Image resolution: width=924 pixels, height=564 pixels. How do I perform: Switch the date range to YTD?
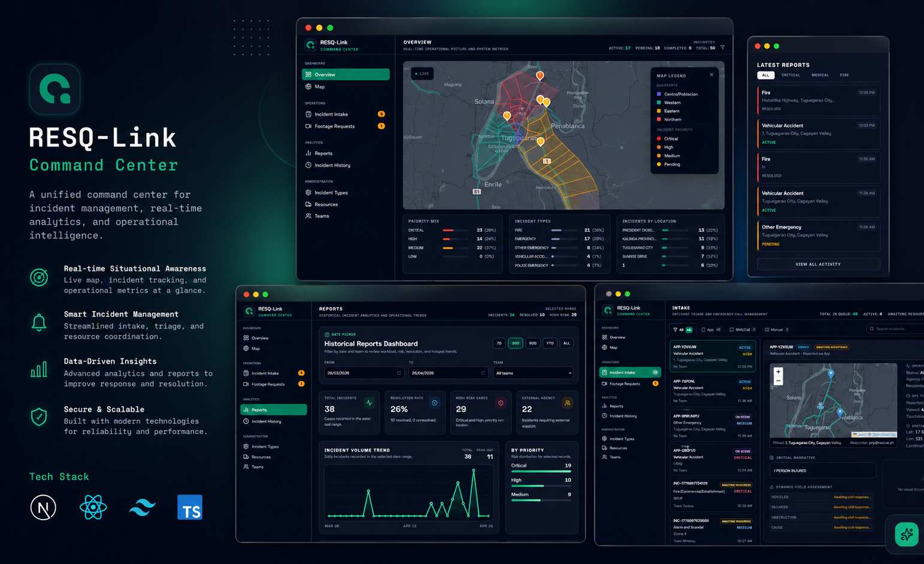pos(550,343)
